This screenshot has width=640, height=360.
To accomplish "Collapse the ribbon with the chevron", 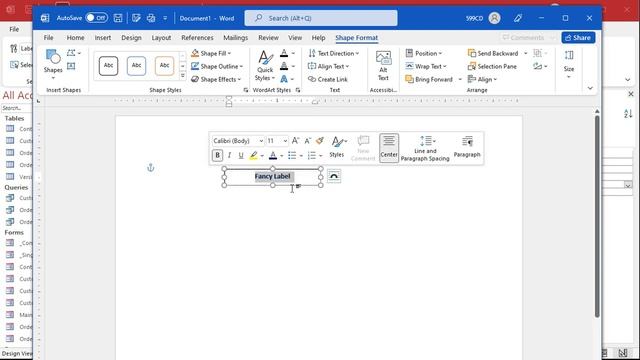I will click(x=590, y=88).
